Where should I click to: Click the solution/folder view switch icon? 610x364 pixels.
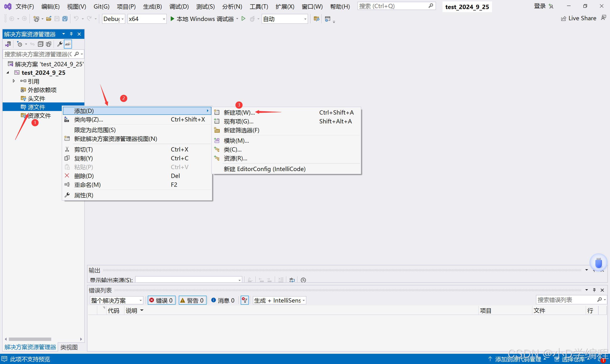pos(8,44)
